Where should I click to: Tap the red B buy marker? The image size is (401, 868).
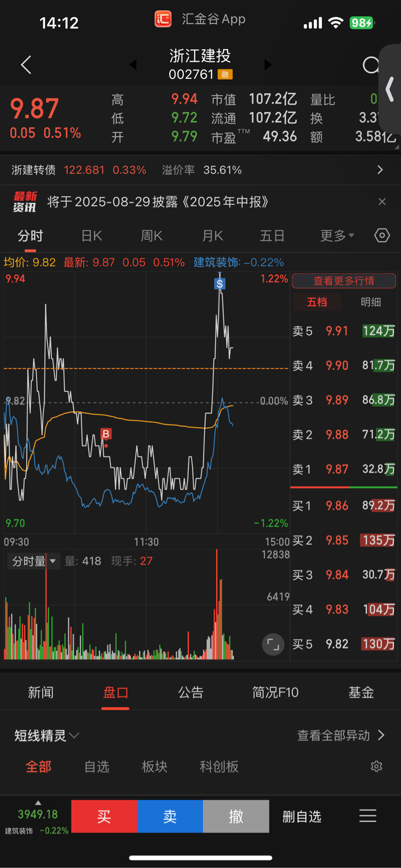coord(106,434)
